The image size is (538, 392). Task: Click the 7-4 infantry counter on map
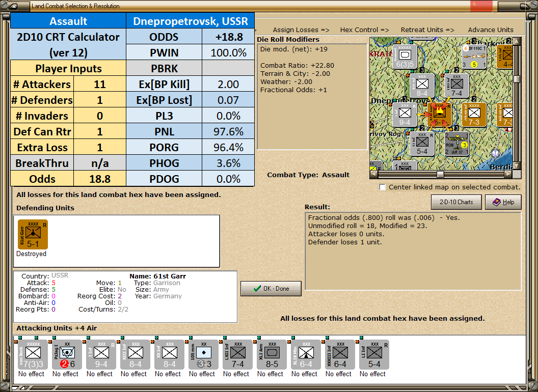click(456, 86)
